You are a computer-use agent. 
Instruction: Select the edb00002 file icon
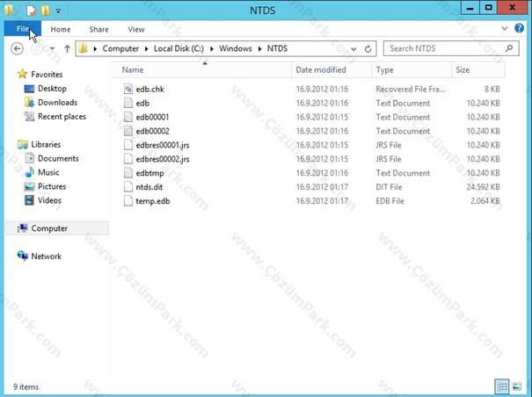point(128,131)
